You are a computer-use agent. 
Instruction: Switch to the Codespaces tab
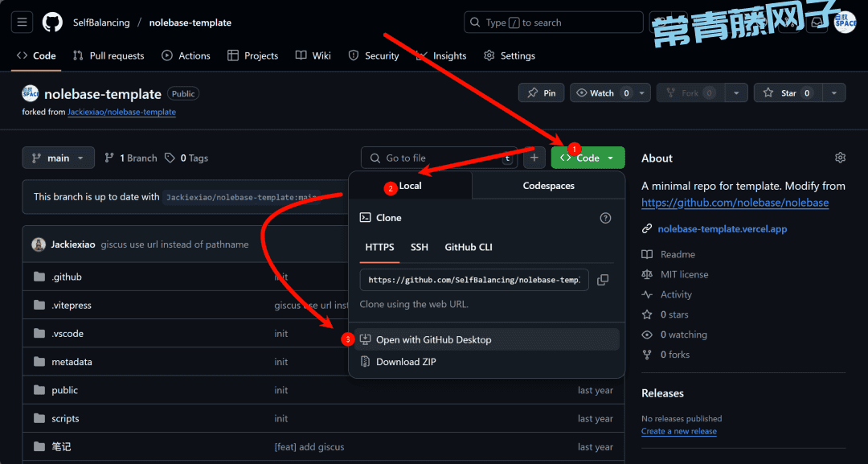[549, 186]
